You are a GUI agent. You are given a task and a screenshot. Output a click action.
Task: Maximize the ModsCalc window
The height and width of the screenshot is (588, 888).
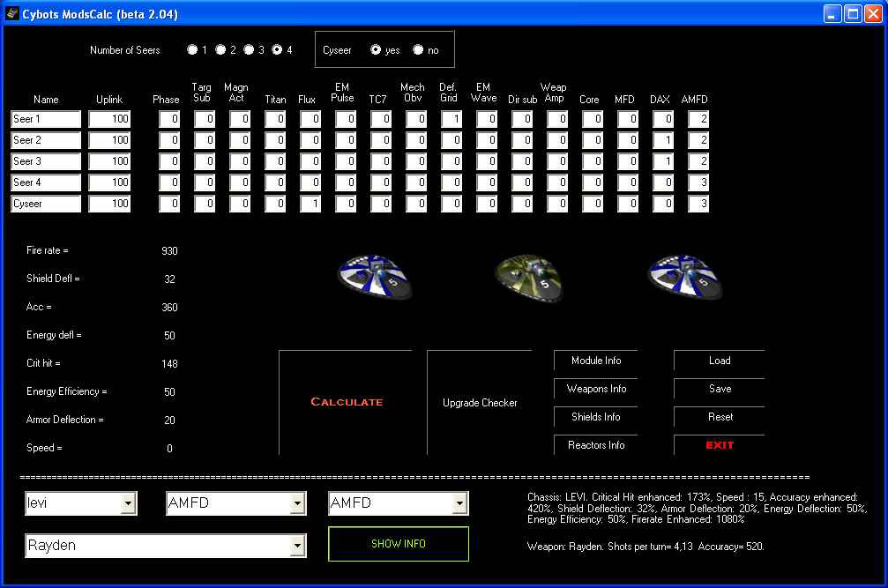tap(853, 13)
